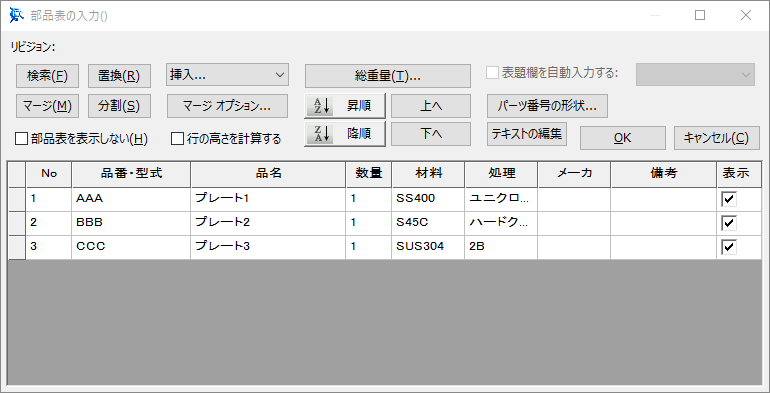Open パーツ番号の形状... settings

pos(548,106)
